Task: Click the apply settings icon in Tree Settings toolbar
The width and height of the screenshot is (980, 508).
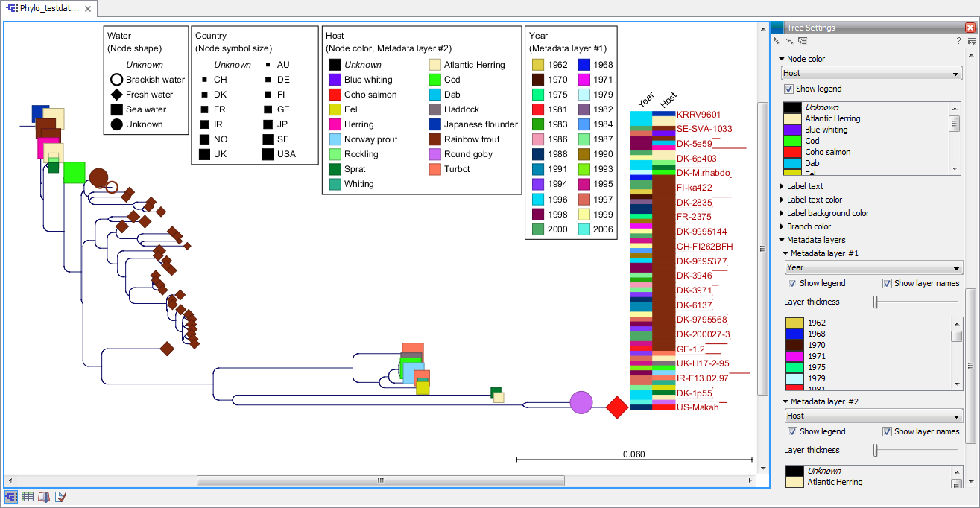Action: coord(802,41)
